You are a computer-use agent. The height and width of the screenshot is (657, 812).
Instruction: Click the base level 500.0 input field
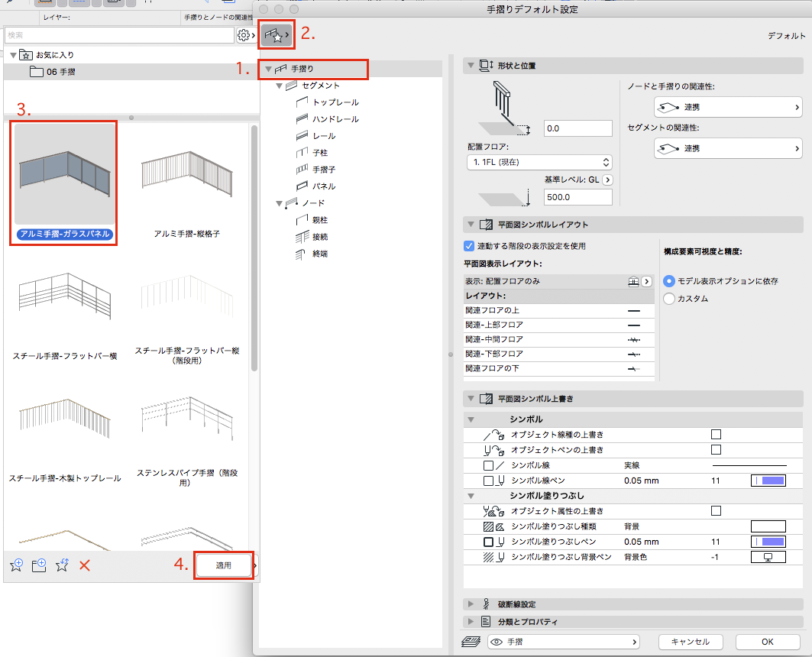pyautogui.click(x=577, y=197)
